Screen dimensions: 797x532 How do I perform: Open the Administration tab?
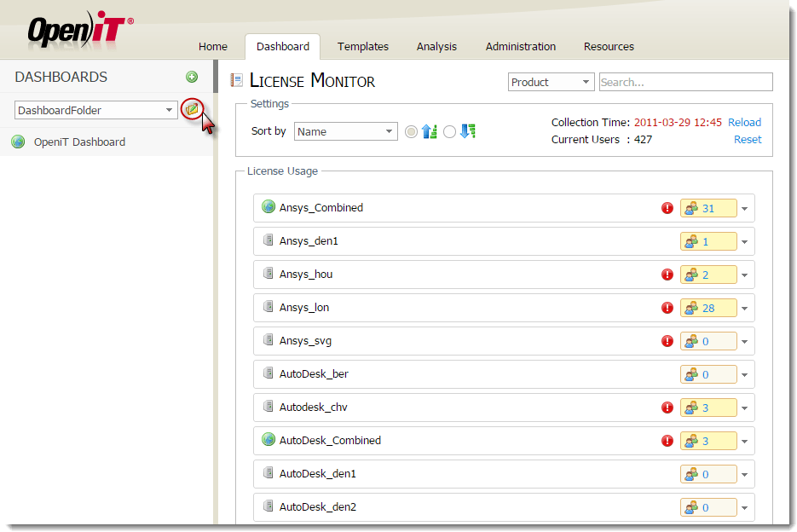click(x=521, y=46)
